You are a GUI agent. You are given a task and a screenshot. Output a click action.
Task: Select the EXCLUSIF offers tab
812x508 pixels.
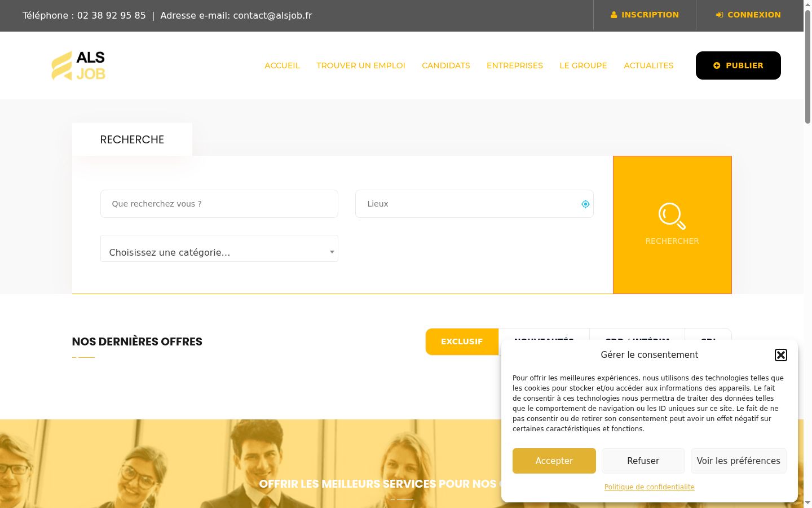[x=462, y=341]
